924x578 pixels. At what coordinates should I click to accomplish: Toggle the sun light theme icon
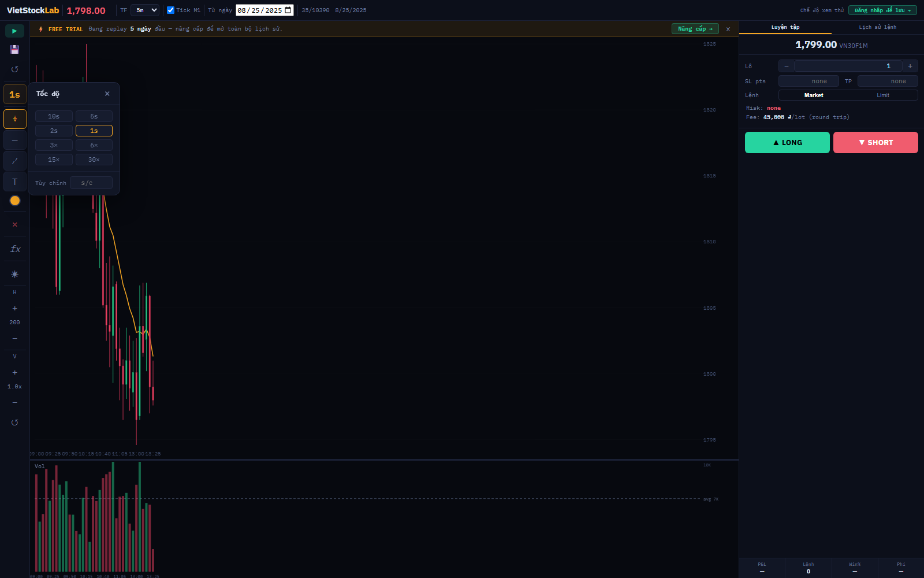point(14,274)
